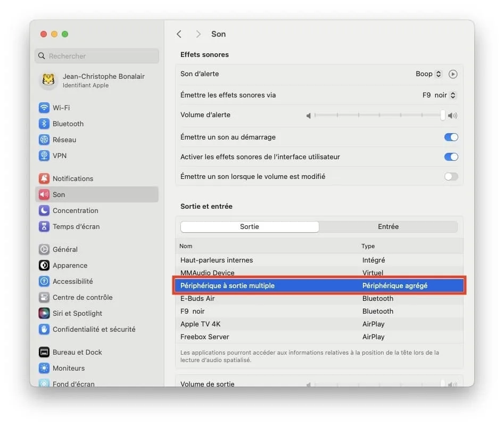Play the alert sound preview
Screen dimensions: 504x426
[x=453, y=74]
